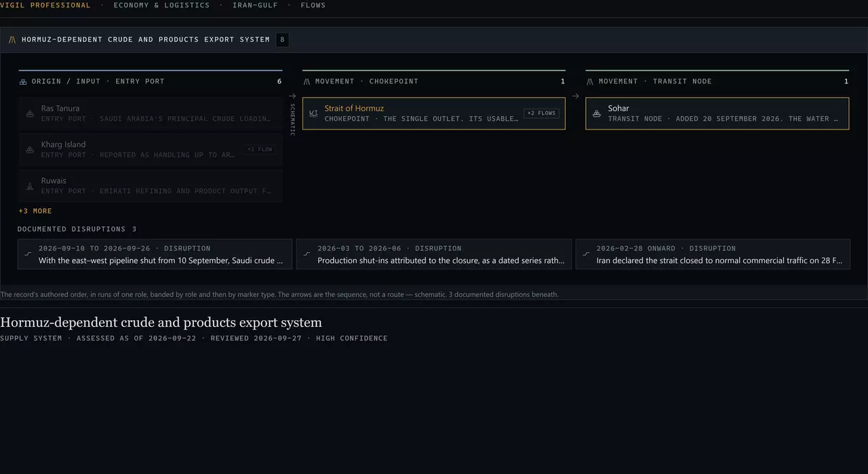Image resolution: width=868 pixels, height=474 pixels.
Task: Open the 2026-03 to 2026-06 disruption card
Action: 434,254
